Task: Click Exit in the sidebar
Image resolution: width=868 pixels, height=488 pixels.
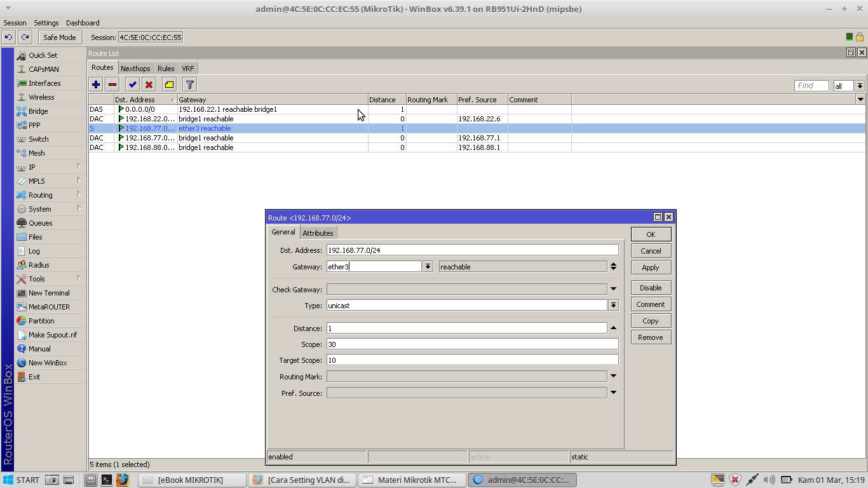Action: tap(50, 377)
